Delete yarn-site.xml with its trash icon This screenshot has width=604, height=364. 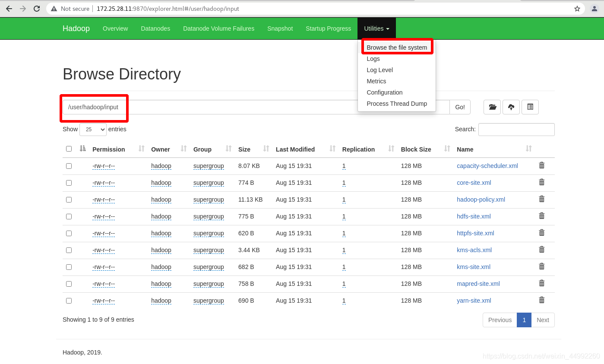click(542, 300)
